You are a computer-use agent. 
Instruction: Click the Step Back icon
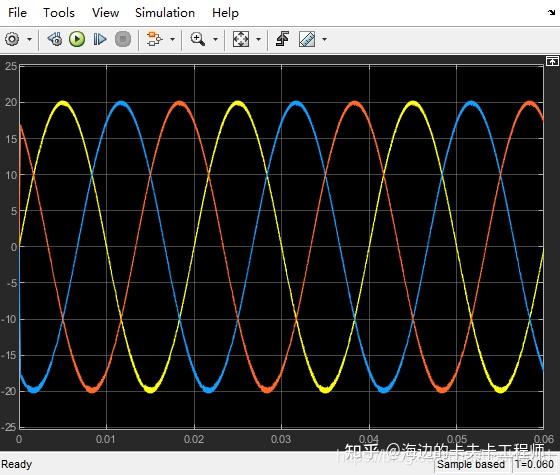[55, 39]
